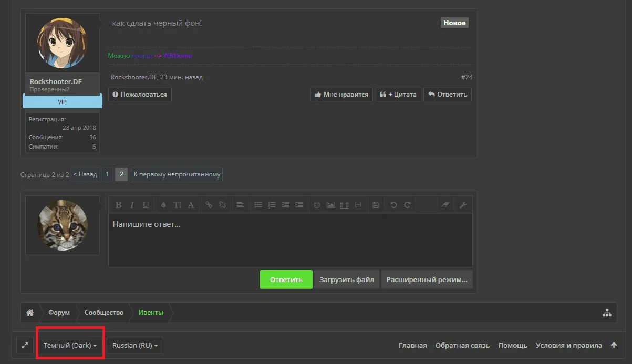Image resolution: width=632 pixels, height=364 pixels.
Task: Go to Сообщество in the breadcrumb
Action: pos(104,313)
